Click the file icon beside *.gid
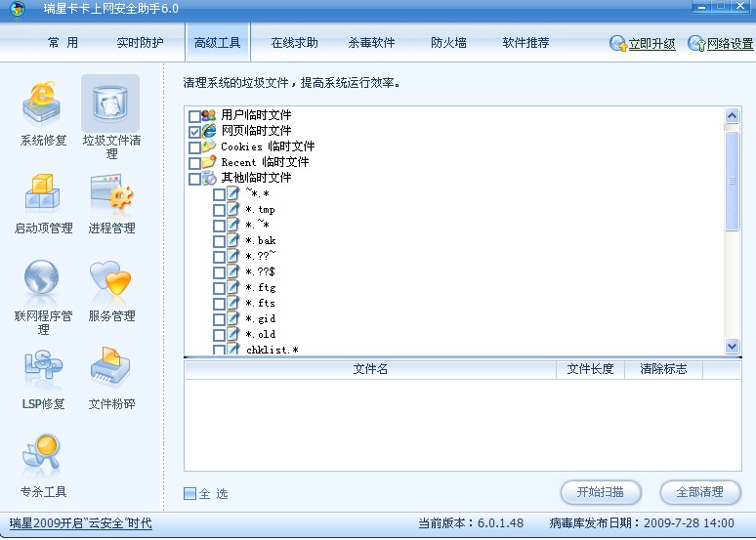This screenshot has height=540, width=756. pos(232,318)
